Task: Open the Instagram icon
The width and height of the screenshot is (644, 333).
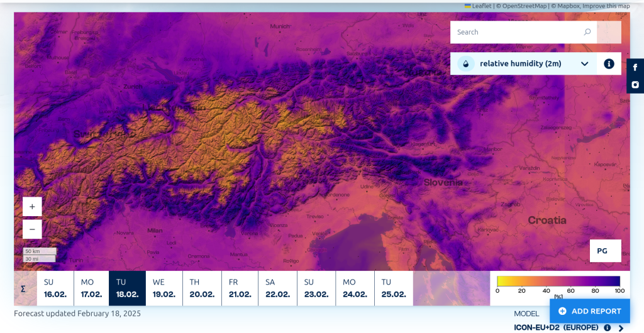Action: pyautogui.click(x=635, y=84)
